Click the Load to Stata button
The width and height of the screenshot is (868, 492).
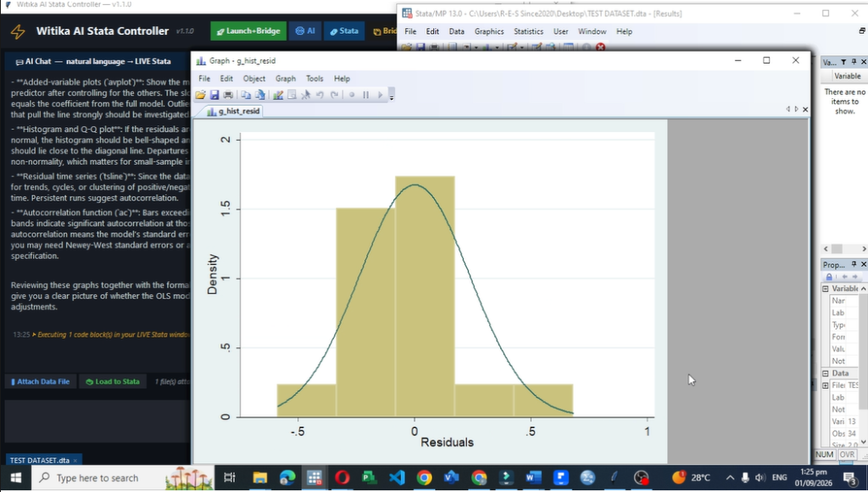pos(113,381)
